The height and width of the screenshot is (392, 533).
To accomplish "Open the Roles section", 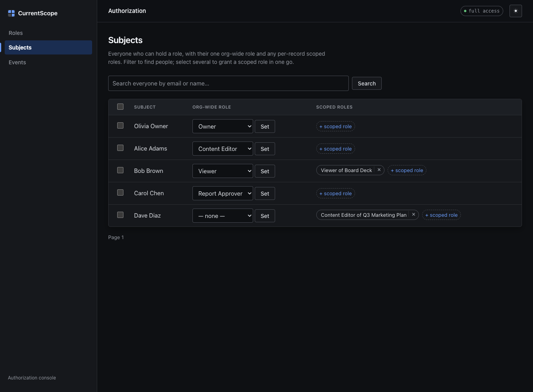I will tap(49, 33).
